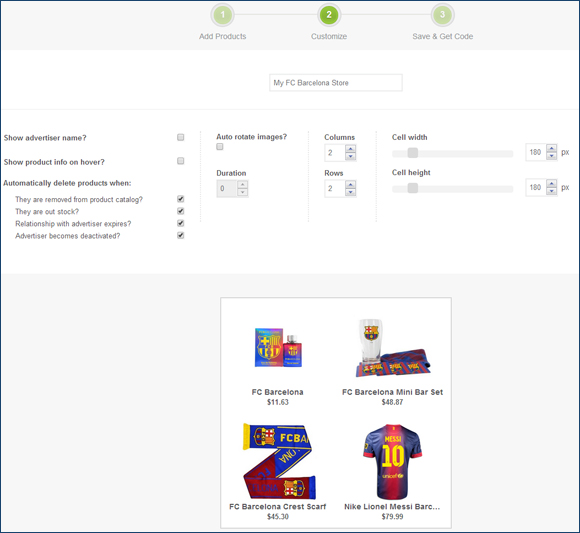The image size is (580, 533).
Task: Open step 3 Save & Get Code circle
Action: pos(442,15)
